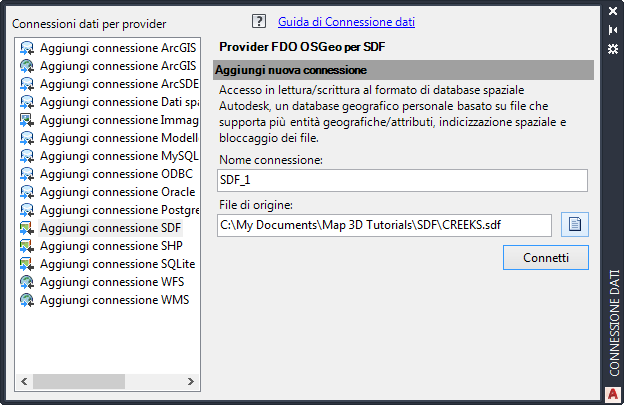
Task: Click the File di origine path field
Action: coord(384,225)
